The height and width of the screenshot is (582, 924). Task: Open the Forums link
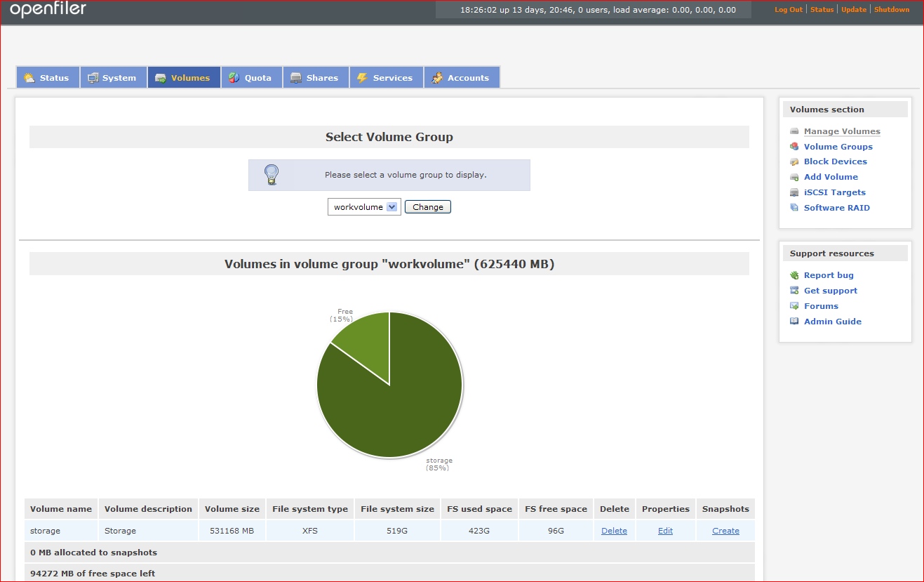pyautogui.click(x=821, y=306)
